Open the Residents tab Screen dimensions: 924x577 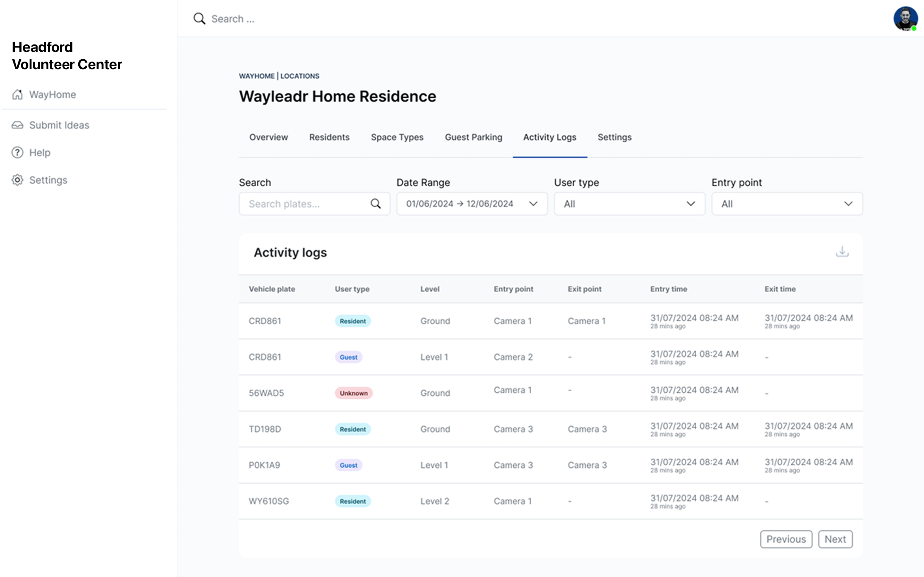pyautogui.click(x=329, y=138)
